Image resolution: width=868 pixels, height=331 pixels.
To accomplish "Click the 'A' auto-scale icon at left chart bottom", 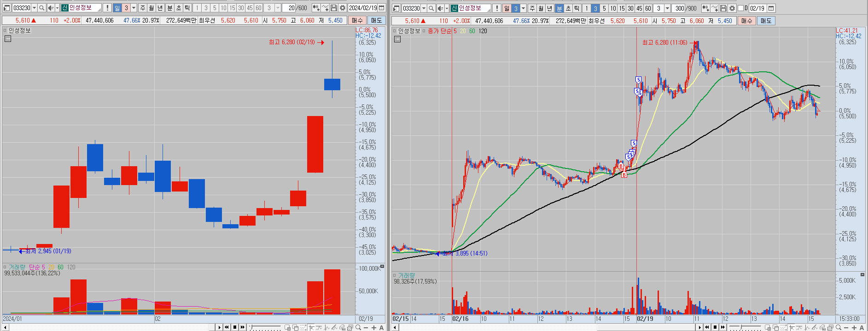I will 381,328.
